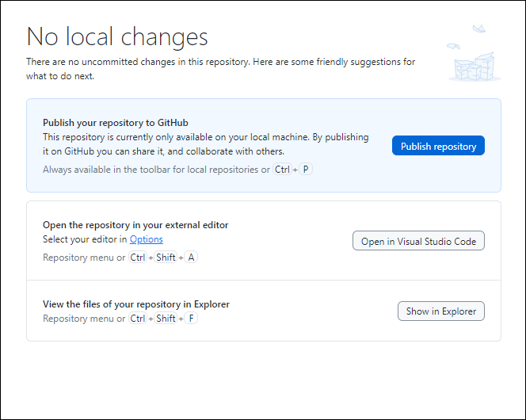Click 'Always available in the toolbar' hint text
526x420 pixels.
coord(156,170)
